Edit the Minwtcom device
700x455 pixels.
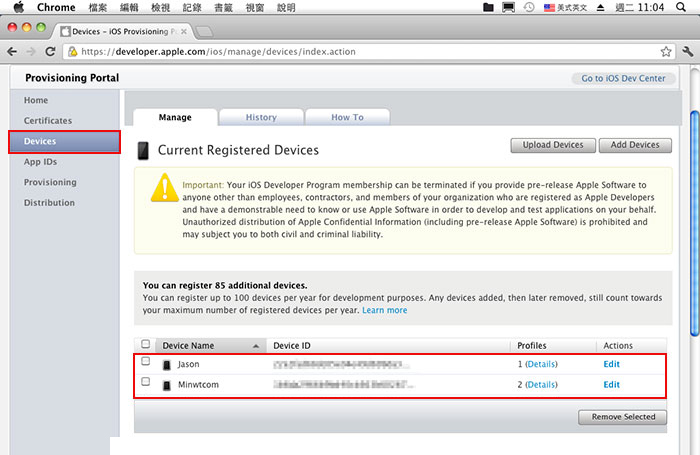pyautogui.click(x=611, y=384)
